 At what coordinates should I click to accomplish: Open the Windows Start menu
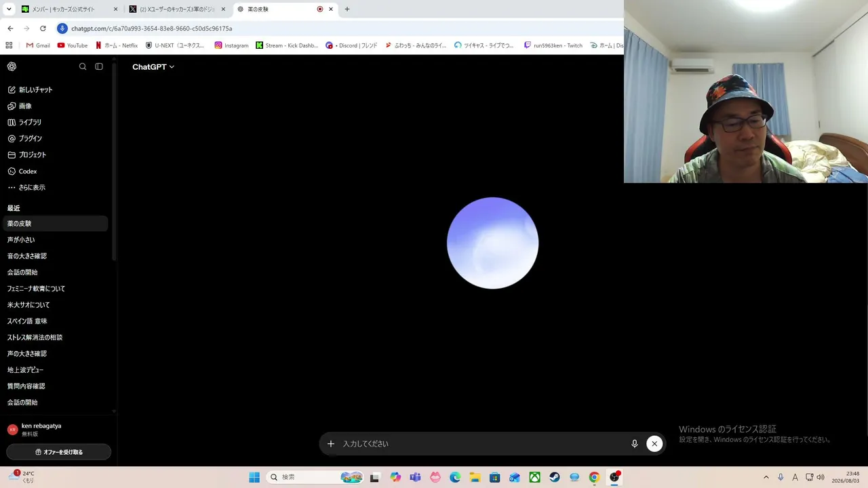click(254, 477)
